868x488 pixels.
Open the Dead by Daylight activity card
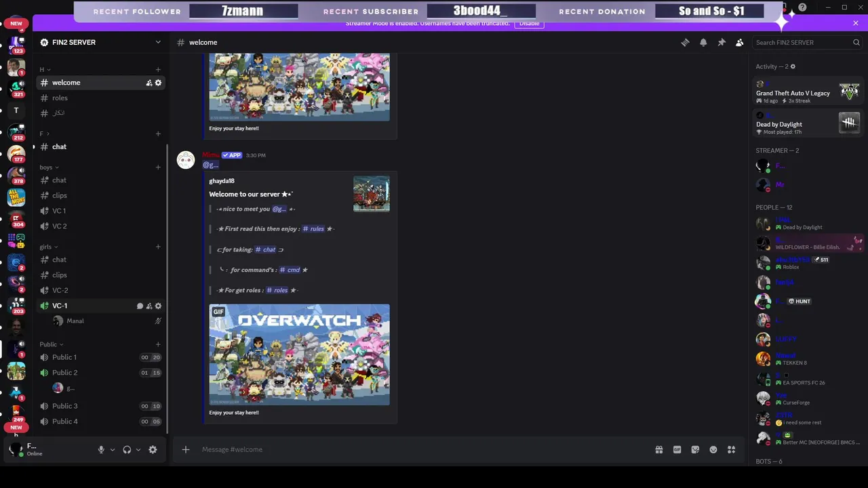tap(808, 123)
